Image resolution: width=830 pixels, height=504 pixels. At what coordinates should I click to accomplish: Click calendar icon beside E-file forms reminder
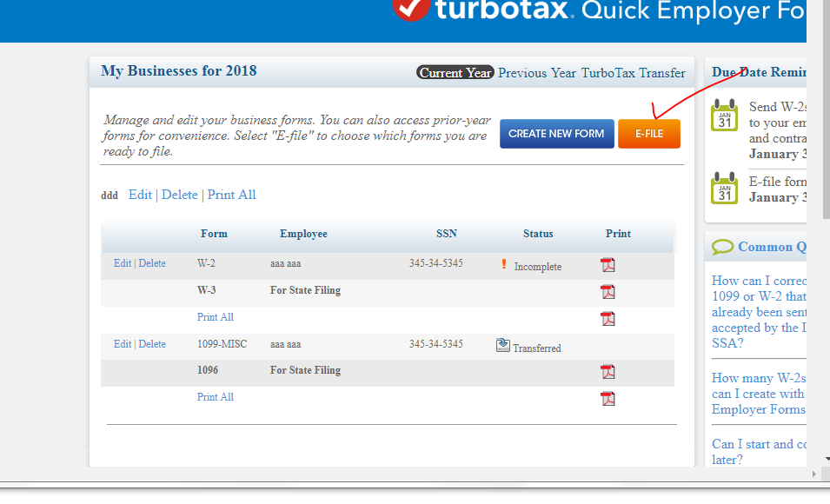724,188
